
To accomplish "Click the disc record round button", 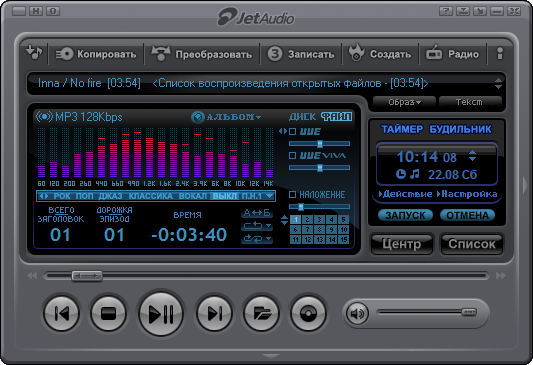I will click(308, 313).
